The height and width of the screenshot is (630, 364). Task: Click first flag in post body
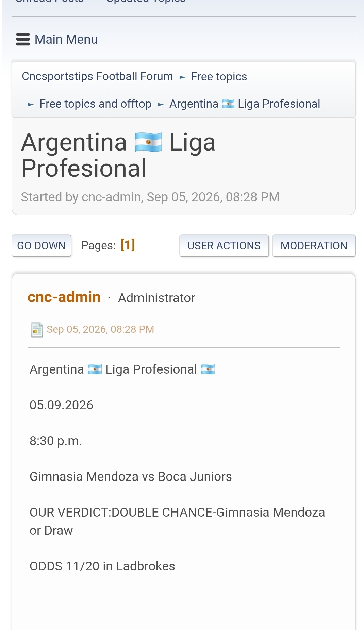(x=95, y=369)
